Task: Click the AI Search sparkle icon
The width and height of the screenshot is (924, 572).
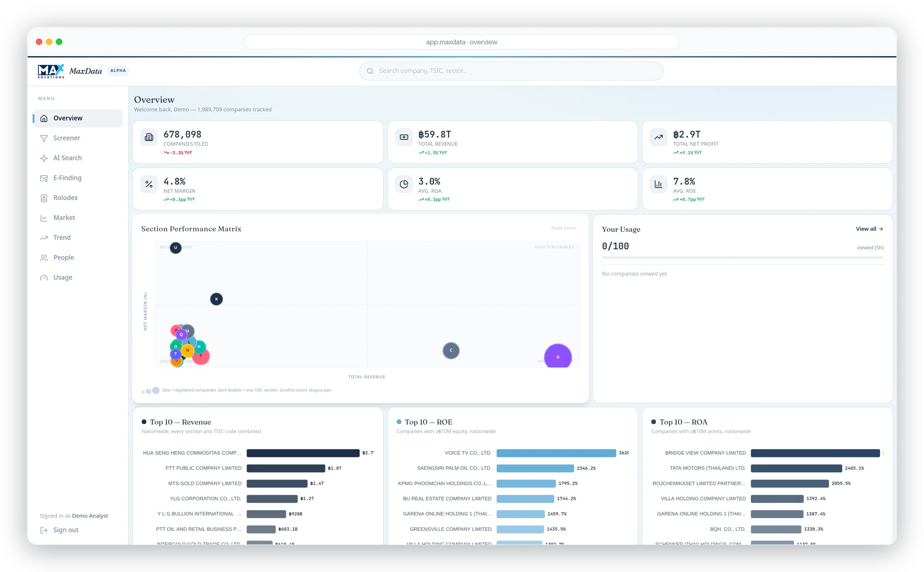Action: point(44,158)
